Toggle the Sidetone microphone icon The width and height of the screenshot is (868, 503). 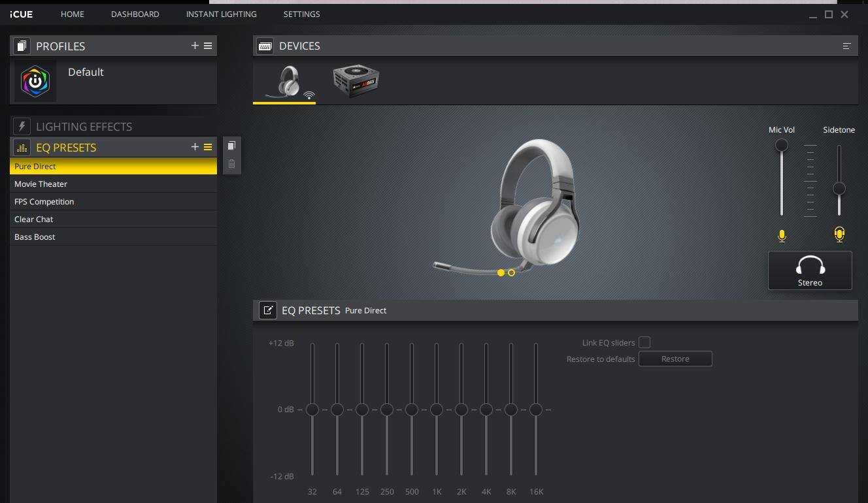pyautogui.click(x=839, y=235)
